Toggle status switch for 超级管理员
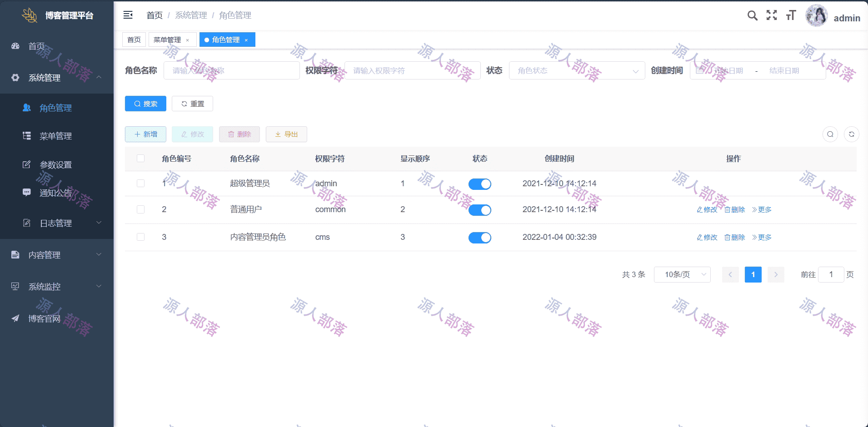The height and width of the screenshot is (427, 868). (480, 184)
